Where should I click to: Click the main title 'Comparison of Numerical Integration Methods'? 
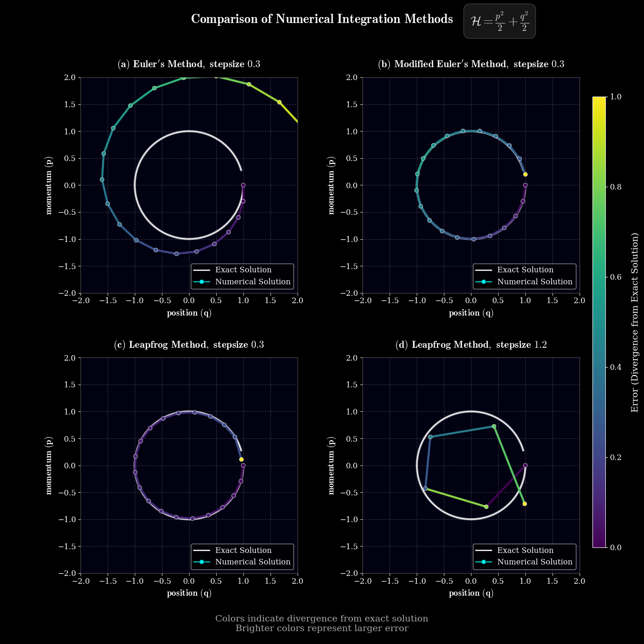322,19
